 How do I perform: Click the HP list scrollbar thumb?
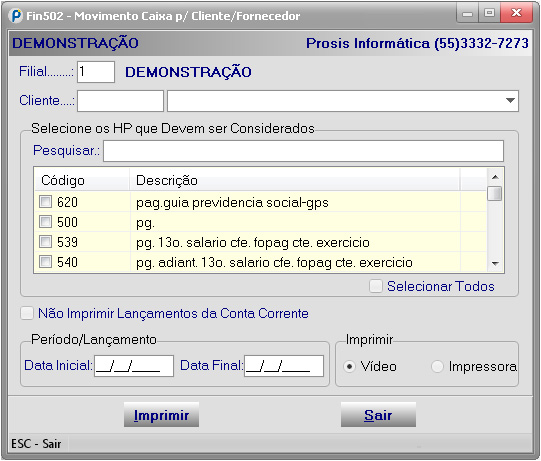coord(495,193)
